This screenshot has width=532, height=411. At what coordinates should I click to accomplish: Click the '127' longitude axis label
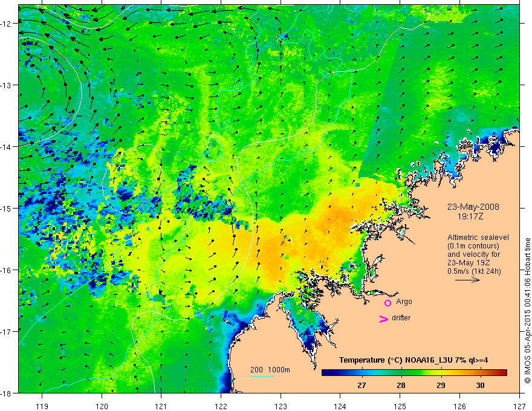point(519,406)
